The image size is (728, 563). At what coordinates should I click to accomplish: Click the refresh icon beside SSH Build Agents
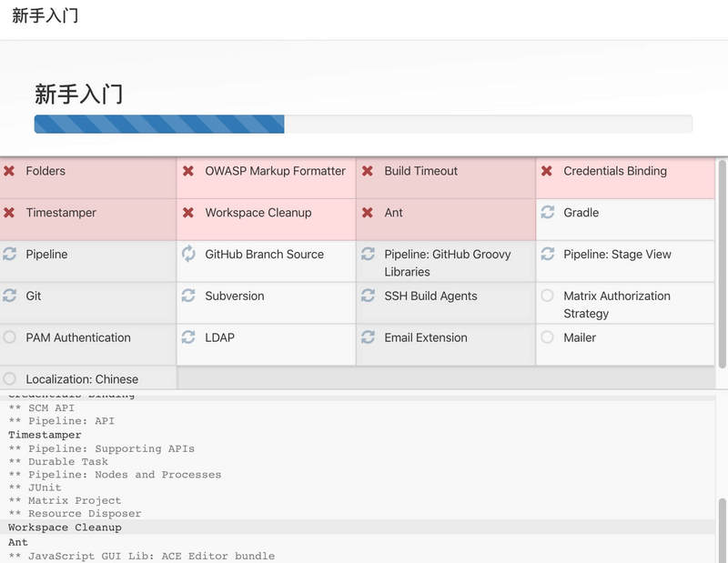point(368,296)
